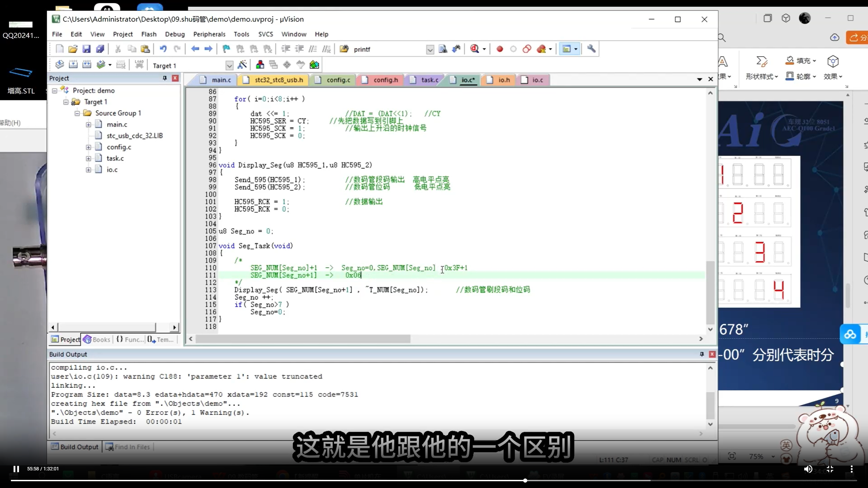This screenshot has width=868, height=488.
Task: Open the Target 1 dropdown
Action: 229,65
